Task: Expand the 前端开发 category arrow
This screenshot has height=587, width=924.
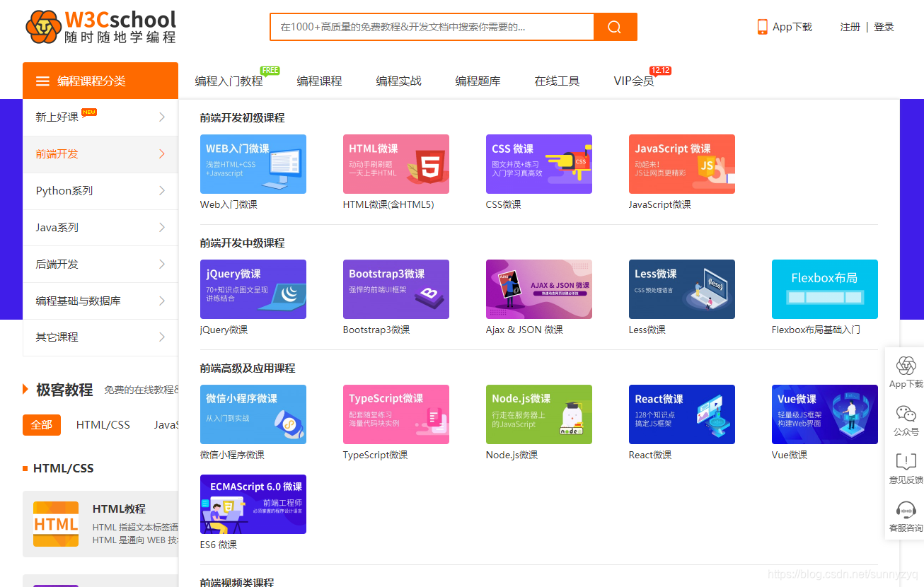Action: tap(162, 154)
